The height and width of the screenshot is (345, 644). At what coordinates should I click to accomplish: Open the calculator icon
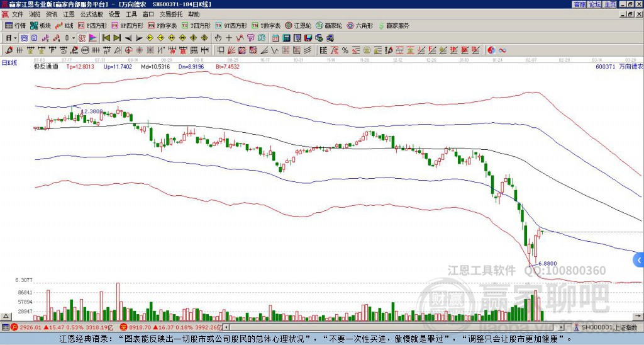pos(286,38)
